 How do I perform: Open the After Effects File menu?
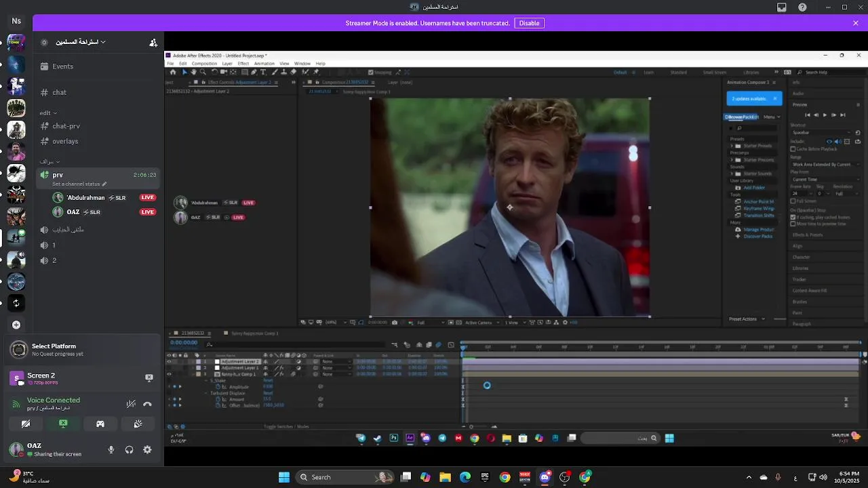170,64
